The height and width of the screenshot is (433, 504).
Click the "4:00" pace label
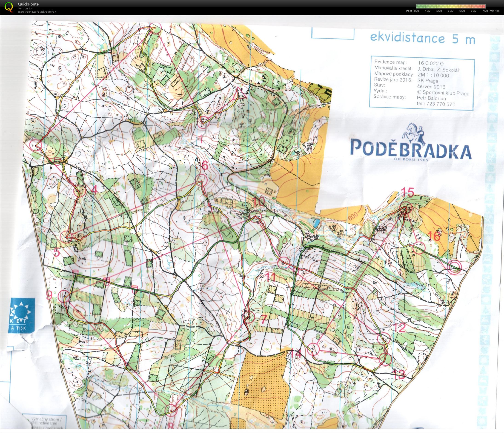pyautogui.click(x=416, y=11)
